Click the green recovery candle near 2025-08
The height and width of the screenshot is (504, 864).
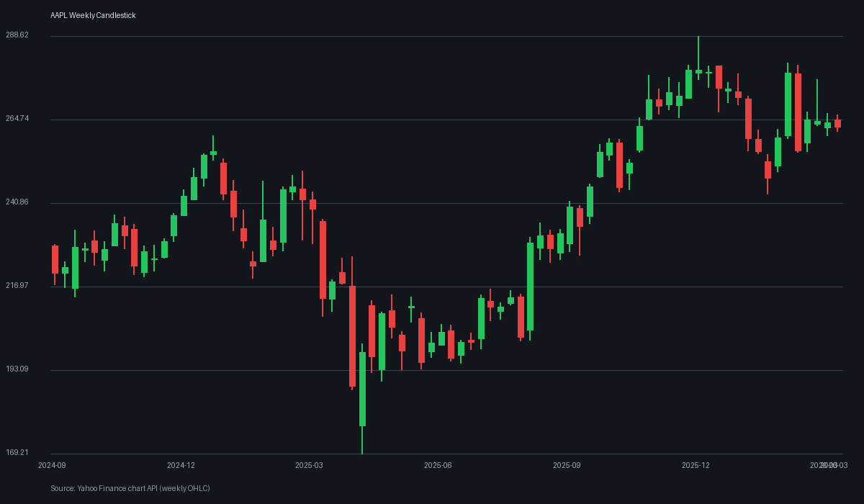pyautogui.click(x=531, y=288)
